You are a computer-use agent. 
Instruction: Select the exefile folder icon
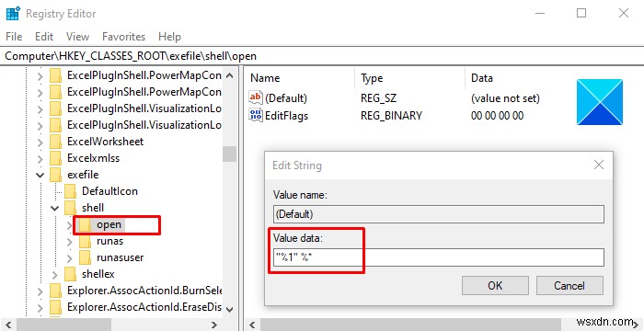coord(55,175)
